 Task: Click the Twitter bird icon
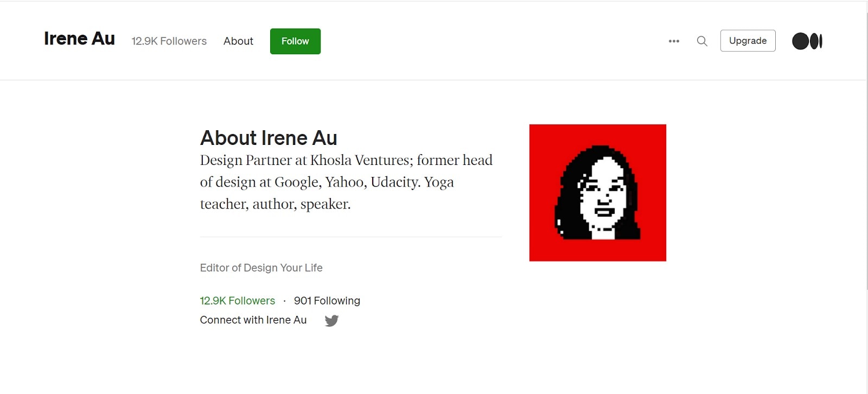(331, 321)
